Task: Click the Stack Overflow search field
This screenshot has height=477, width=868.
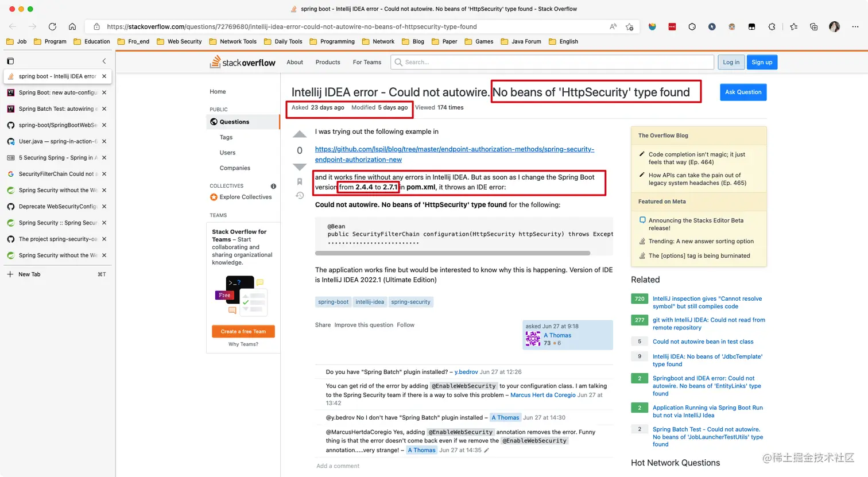Action: click(x=551, y=62)
